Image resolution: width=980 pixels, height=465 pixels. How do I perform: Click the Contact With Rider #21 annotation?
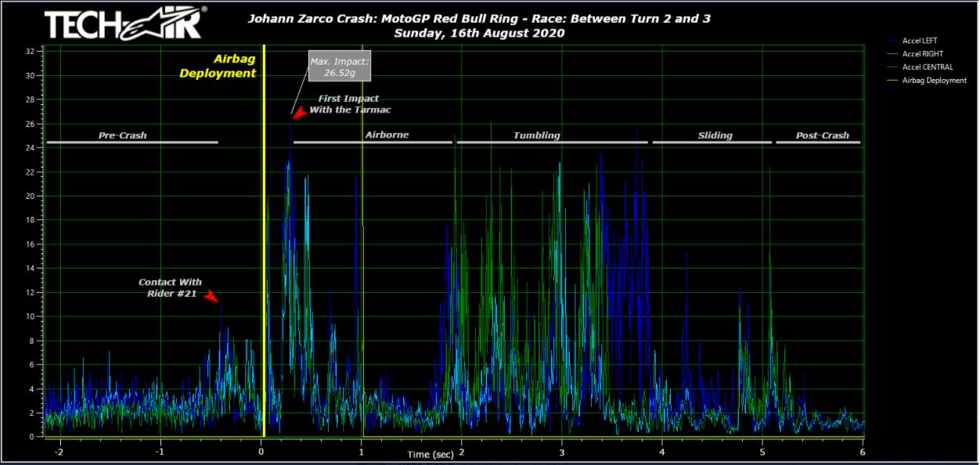[x=169, y=287]
